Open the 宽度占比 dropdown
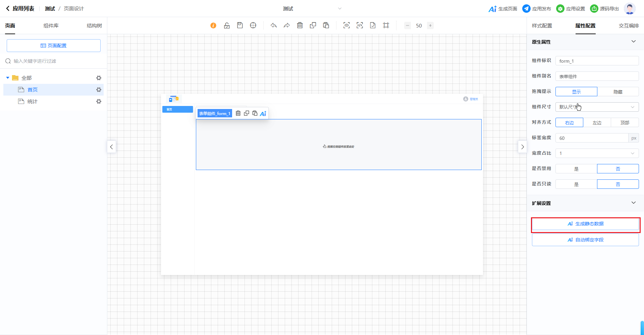 (x=597, y=153)
